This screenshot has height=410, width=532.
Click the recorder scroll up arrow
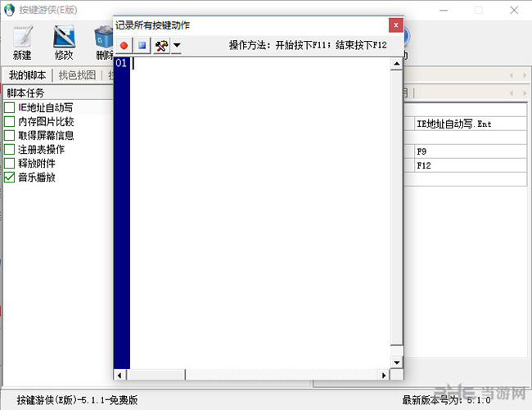click(397, 64)
